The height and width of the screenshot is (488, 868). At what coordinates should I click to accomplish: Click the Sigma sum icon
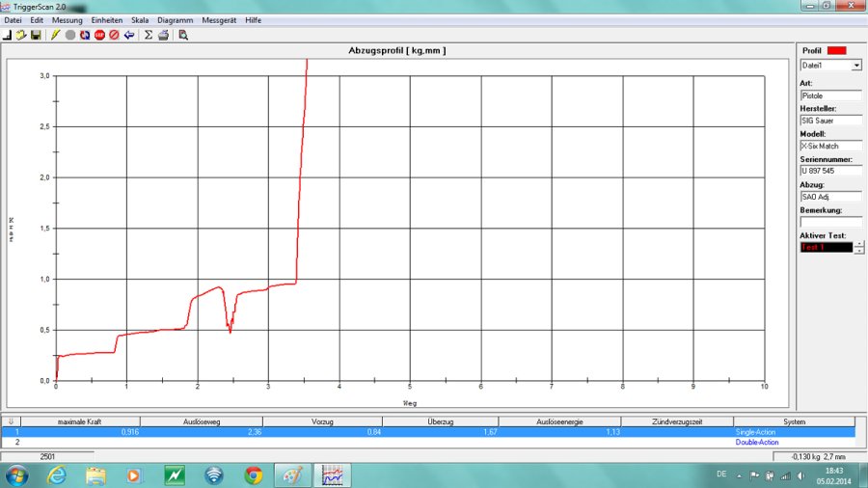[x=149, y=35]
